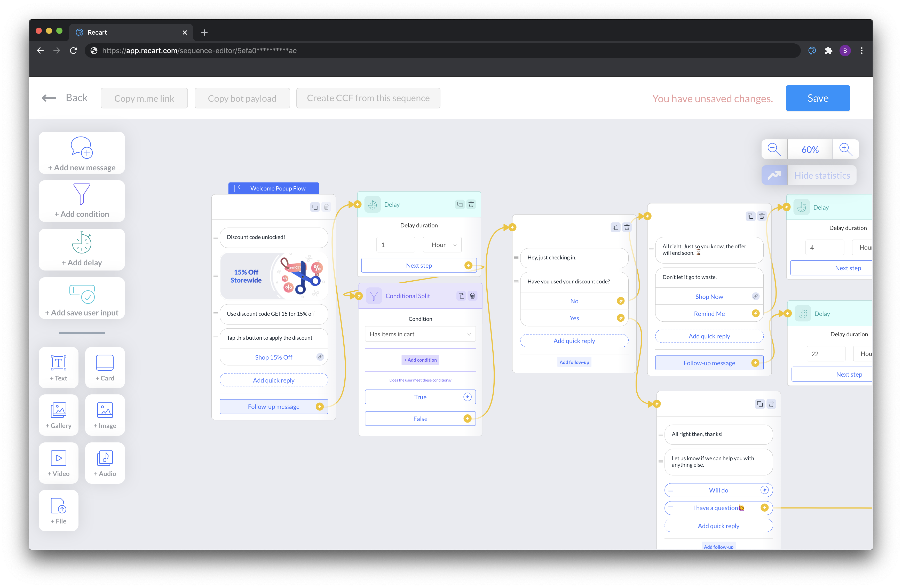Click the I have a question reply

[x=718, y=508]
